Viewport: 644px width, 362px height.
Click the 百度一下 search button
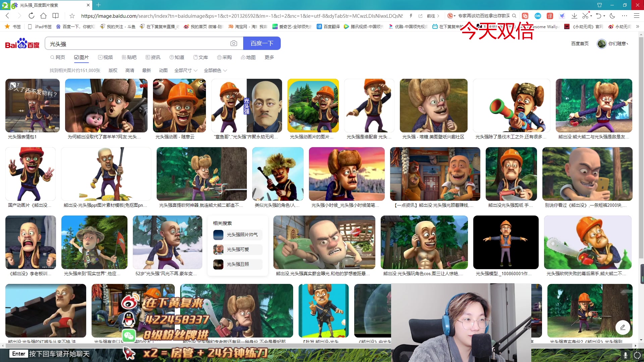click(262, 43)
